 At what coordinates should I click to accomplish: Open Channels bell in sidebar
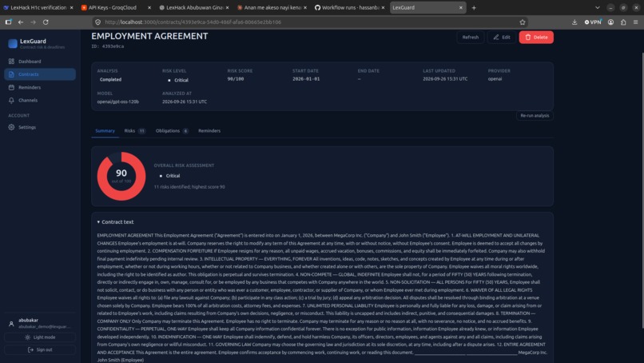pos(40,100)
